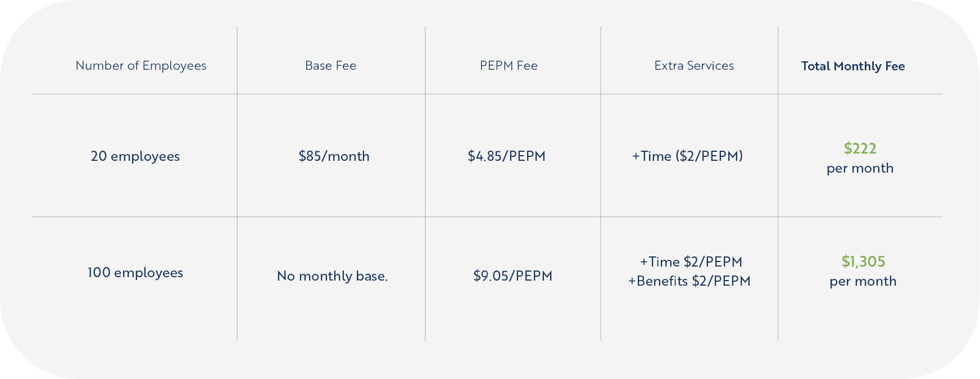Select per month under $1,305
This screenshot has height=379, width=980.
[x=863, y=282]
